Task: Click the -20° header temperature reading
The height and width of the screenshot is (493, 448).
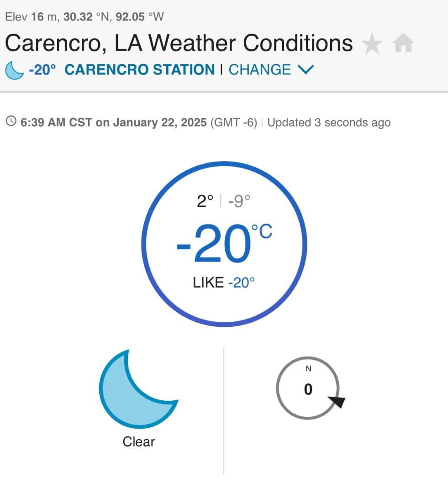Action: pyautogui.click(x=42, y=70)
